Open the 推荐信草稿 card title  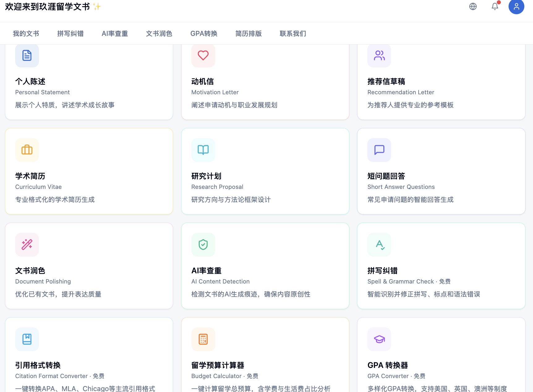click(x=386, y=82)
